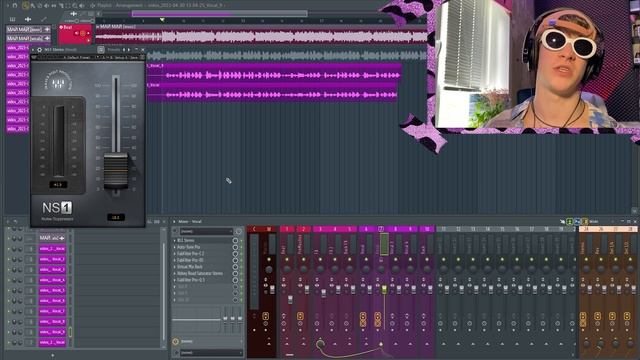Click the picker piano-roll pattern icon
Viewport: 640px width, 360px height.
(x=12, y=19)
